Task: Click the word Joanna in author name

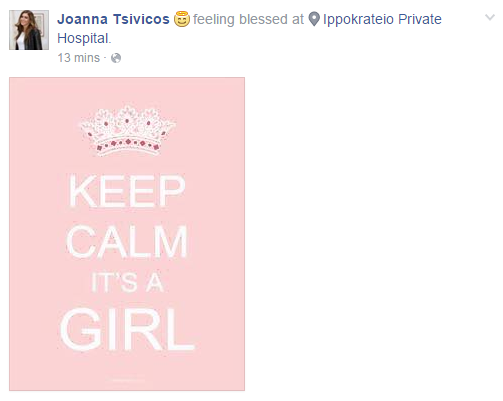Action: tap(82, 19)
